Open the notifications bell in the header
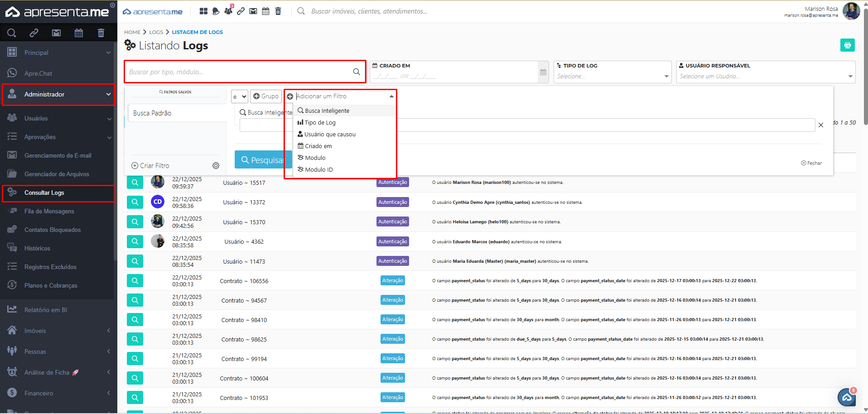Screen dimensions: 868x414 coord(216,11)
